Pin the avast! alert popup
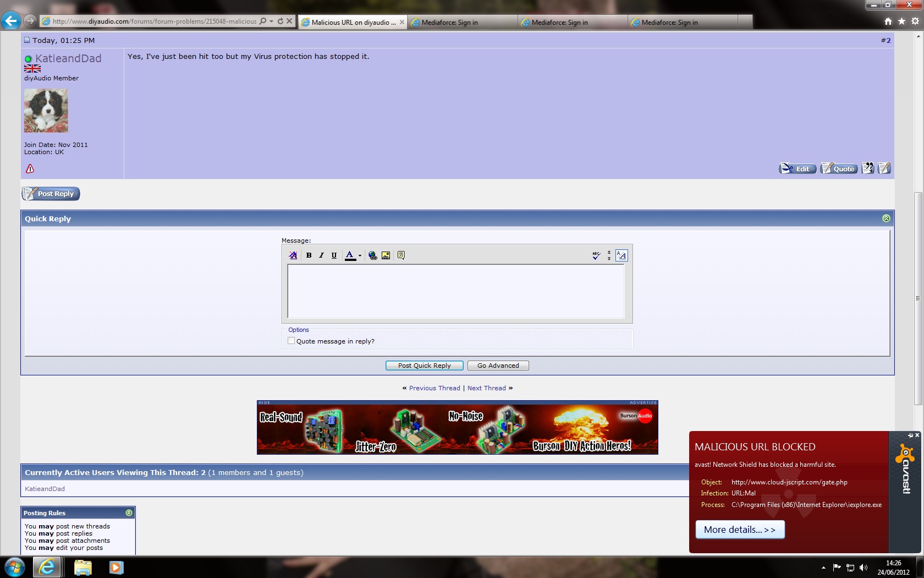 point(910,435)
